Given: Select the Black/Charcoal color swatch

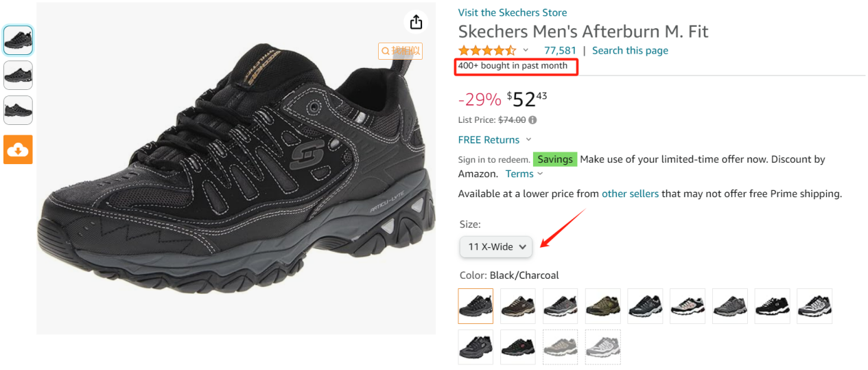Looking at the screenshot, I should pyautogui.click(x=476, y=306).
